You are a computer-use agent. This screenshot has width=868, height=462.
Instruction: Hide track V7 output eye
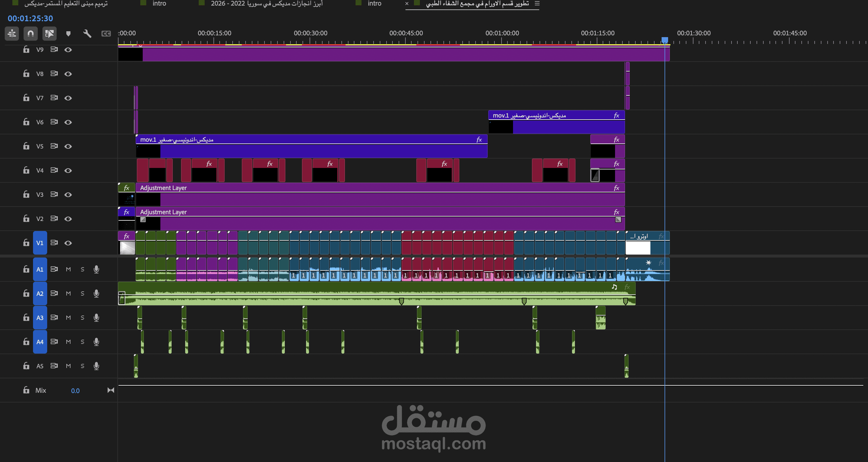click(x=68, y=98)
